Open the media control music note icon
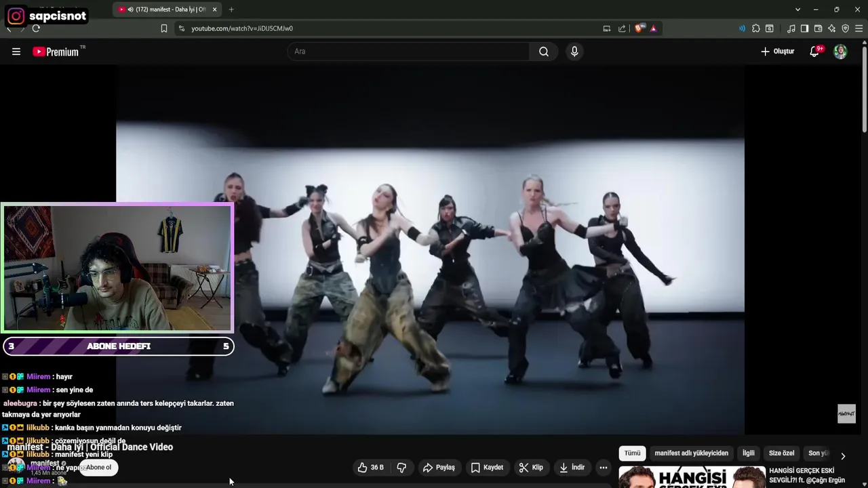 click(x=791, y=28)
